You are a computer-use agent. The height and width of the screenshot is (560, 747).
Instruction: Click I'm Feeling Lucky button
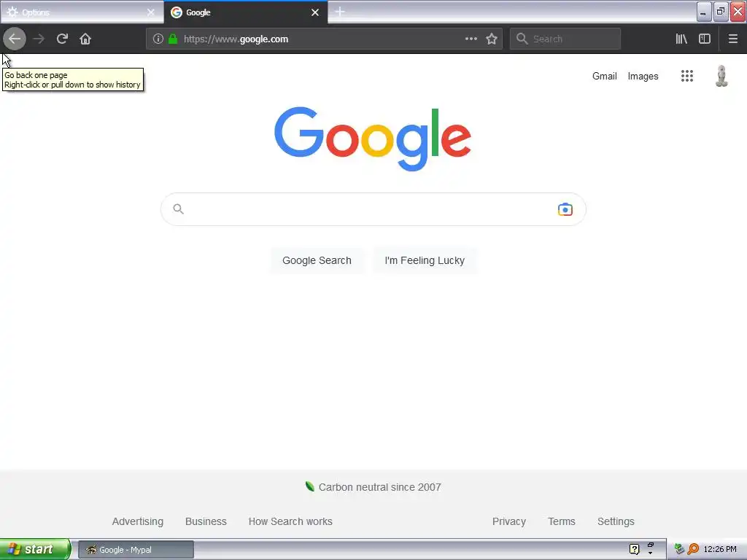[x=425, y=260]
